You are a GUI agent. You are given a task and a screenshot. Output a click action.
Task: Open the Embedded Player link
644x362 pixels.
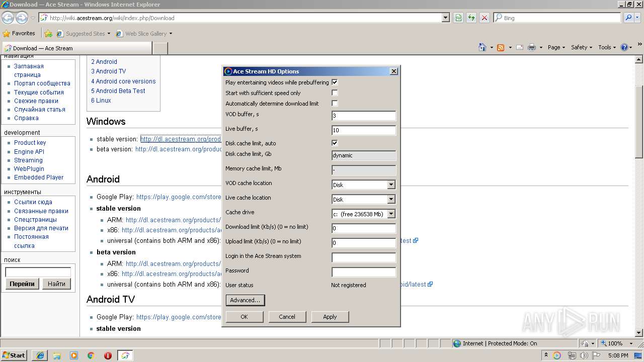39,177
